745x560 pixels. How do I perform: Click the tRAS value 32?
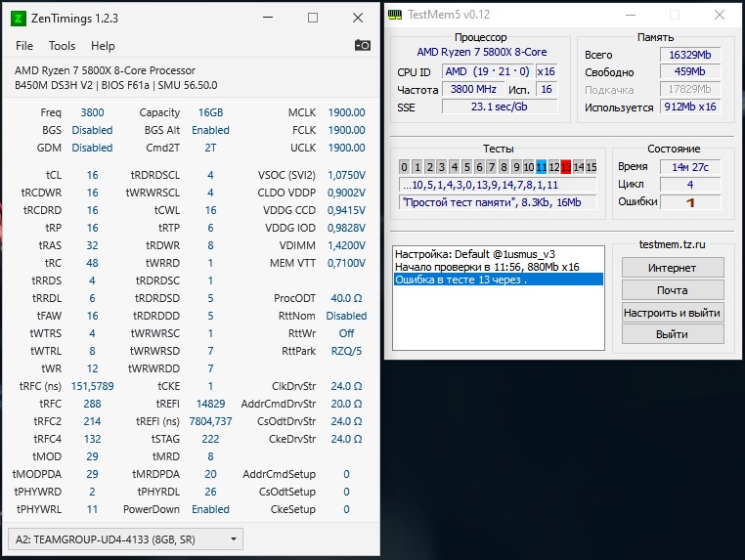pyautogui.click(x=92, y=245)
